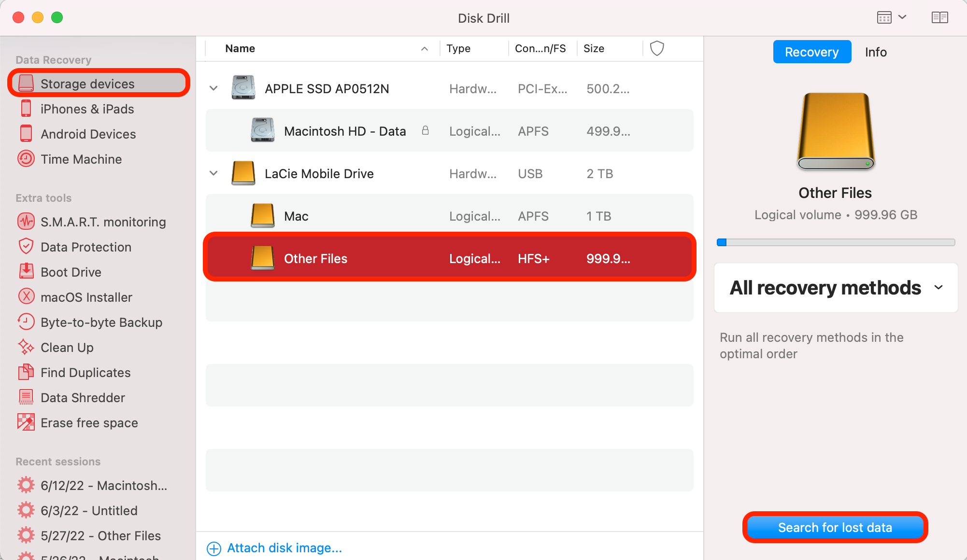Open the Data Shredder tool
The width and height of the screenshot is (967, 560).
[84, 397]
